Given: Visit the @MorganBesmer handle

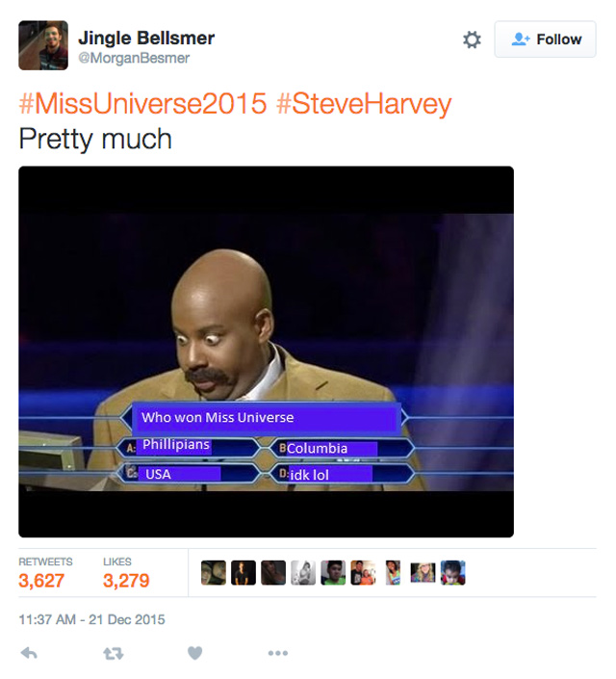Looking at the screenshot, I should click(x=134, y=58).
